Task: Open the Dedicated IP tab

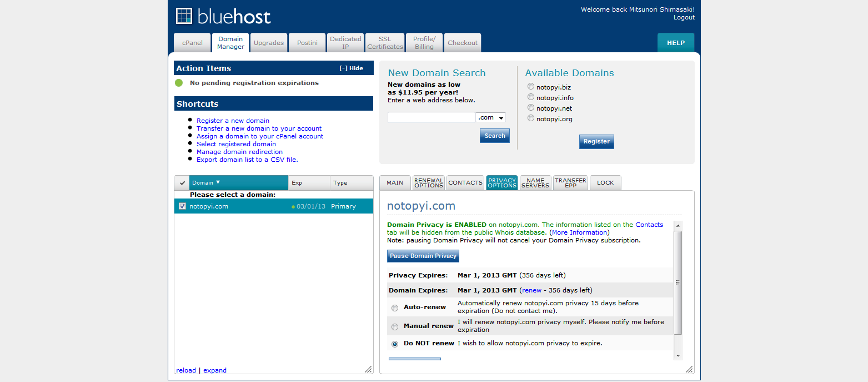Action: [x=345, y=43]
